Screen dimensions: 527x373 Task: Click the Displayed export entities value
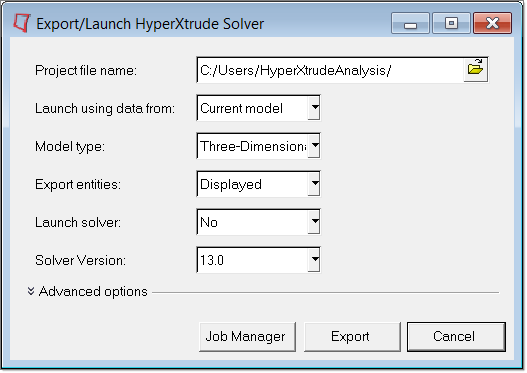(231, 184)
